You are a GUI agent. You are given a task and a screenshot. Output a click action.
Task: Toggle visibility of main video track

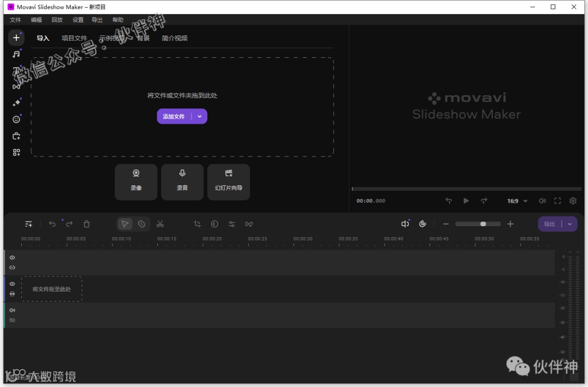[x=13, y=284]
